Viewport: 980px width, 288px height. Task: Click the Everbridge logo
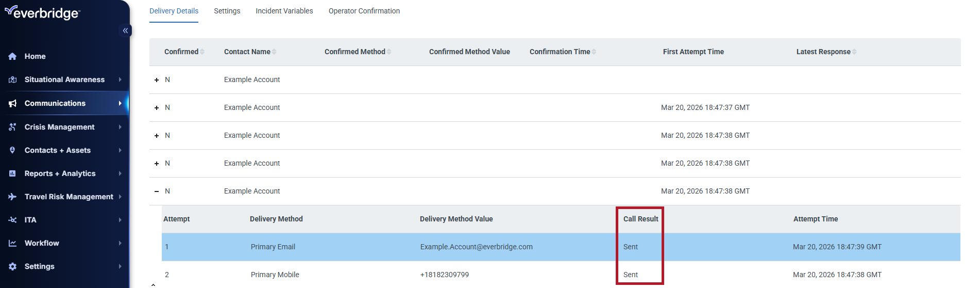(x=42, y=12)
